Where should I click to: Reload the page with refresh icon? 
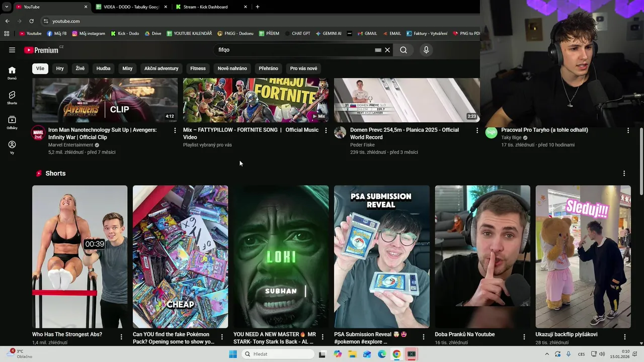(31, 21)
